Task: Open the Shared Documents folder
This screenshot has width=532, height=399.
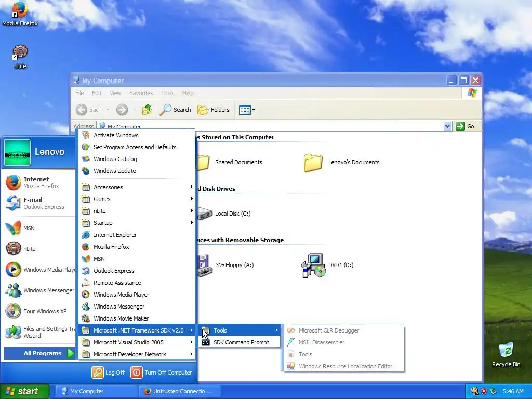Action: click(229, 162)
